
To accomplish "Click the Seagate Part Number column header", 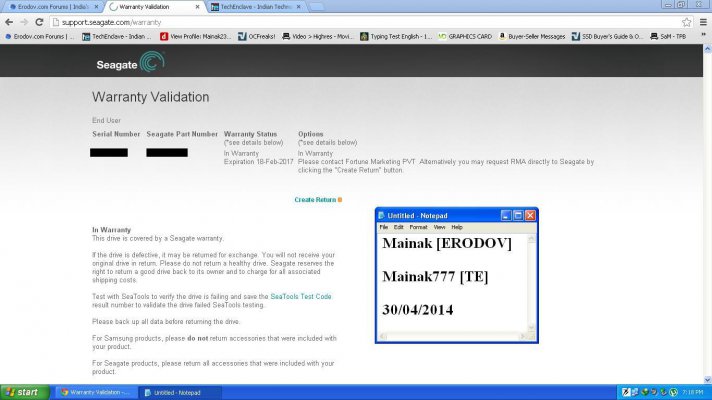I will 182,134.
